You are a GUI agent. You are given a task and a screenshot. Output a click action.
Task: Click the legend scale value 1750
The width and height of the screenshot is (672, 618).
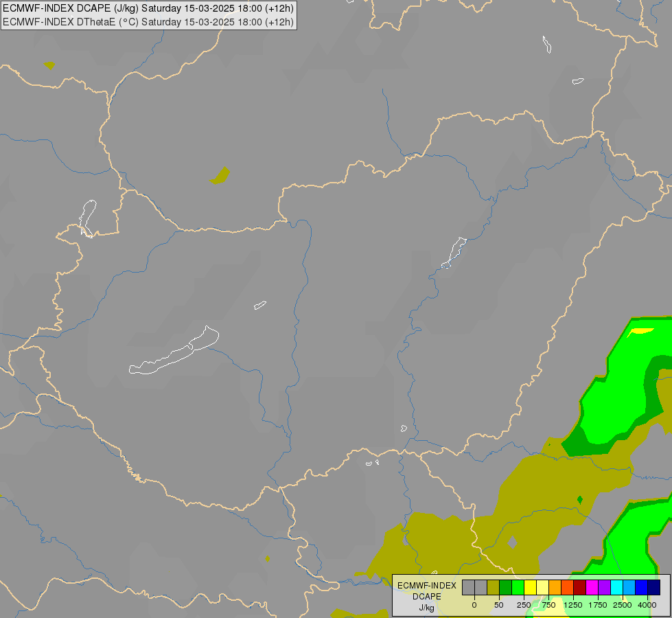click(x=598, y=605)
